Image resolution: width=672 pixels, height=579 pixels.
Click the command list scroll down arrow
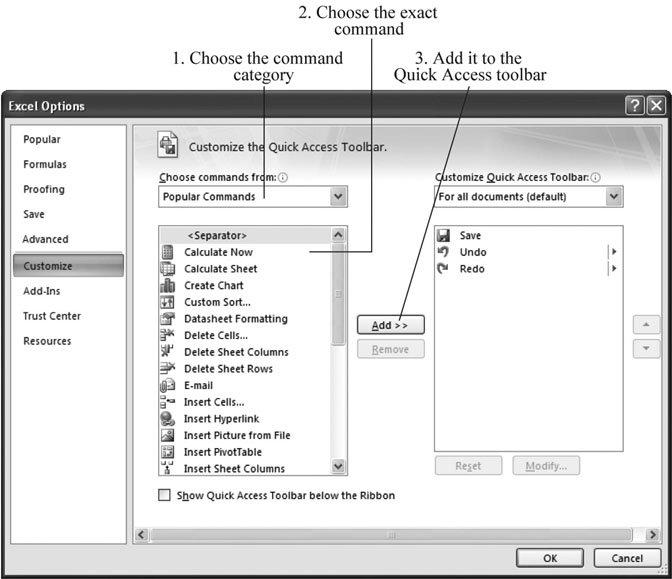(338, 466)
